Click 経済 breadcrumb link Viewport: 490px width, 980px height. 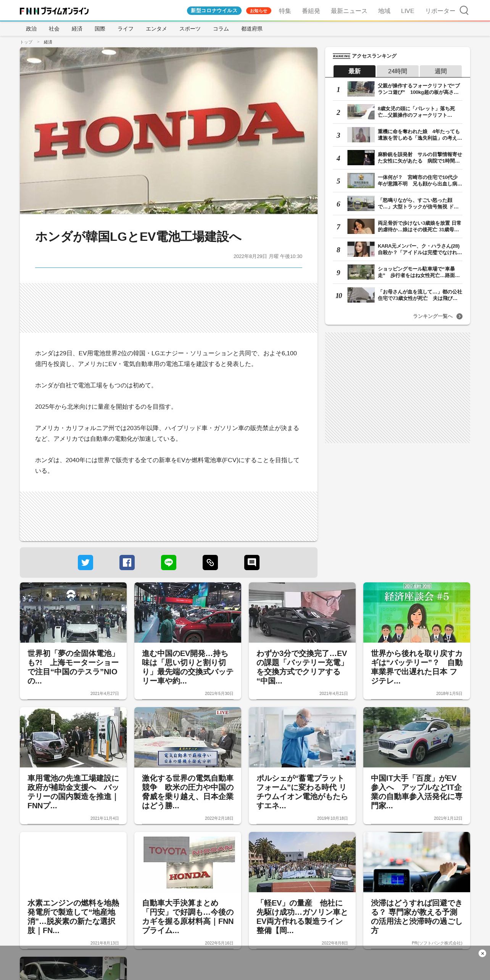click(48, 42)
